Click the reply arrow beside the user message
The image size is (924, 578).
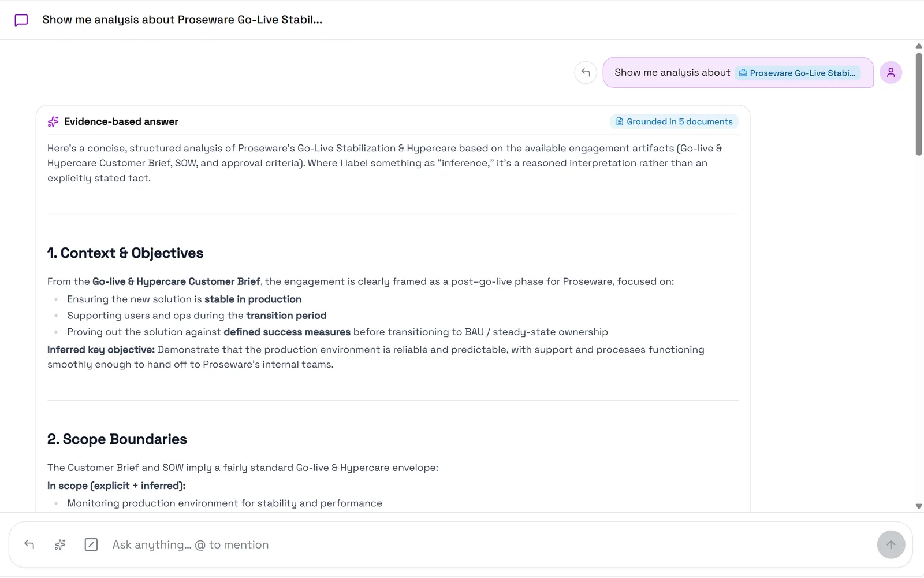pos(586,72)
